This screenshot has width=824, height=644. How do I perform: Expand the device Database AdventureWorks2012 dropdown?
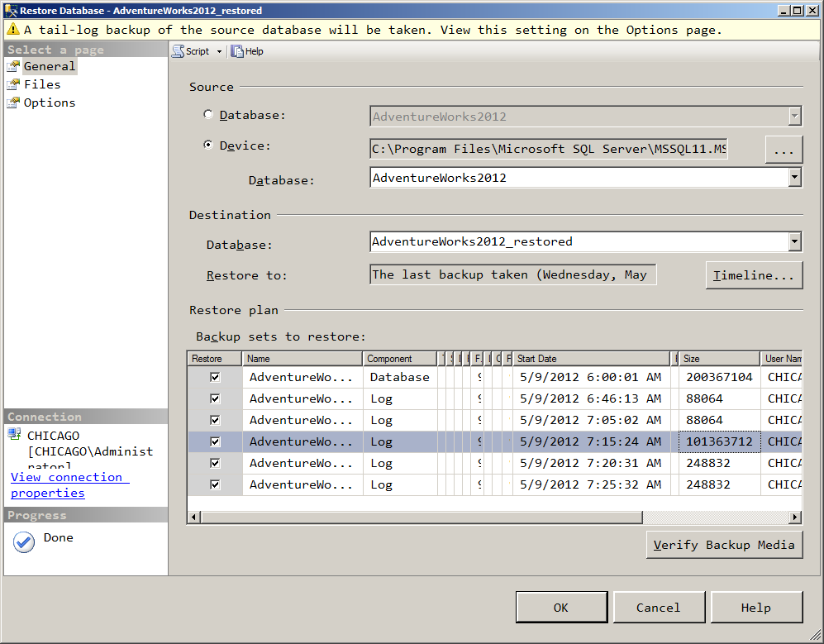coord(794,177)
